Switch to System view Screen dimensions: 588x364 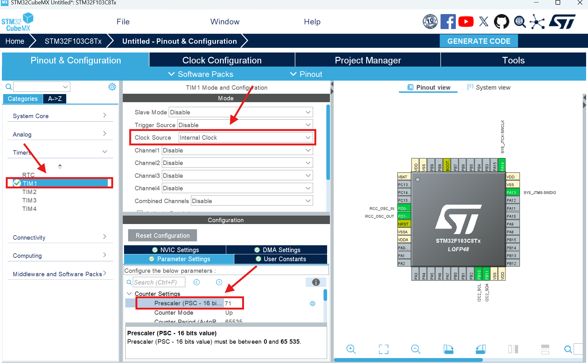tap(489, 87)
